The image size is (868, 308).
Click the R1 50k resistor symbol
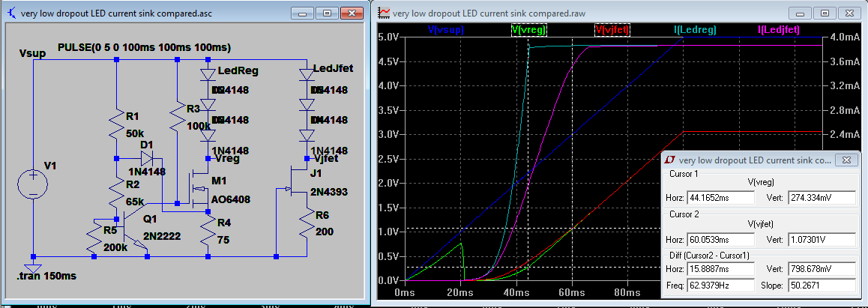pos(116,124)
